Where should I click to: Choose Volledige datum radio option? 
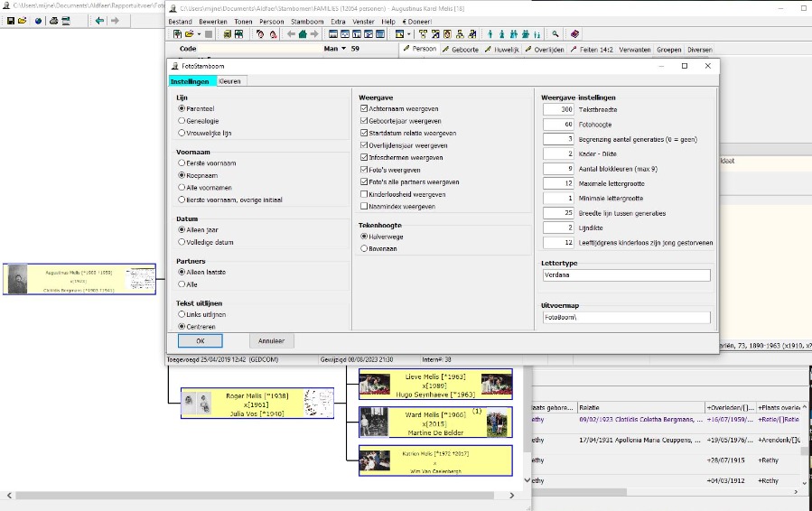click(182, 242)
